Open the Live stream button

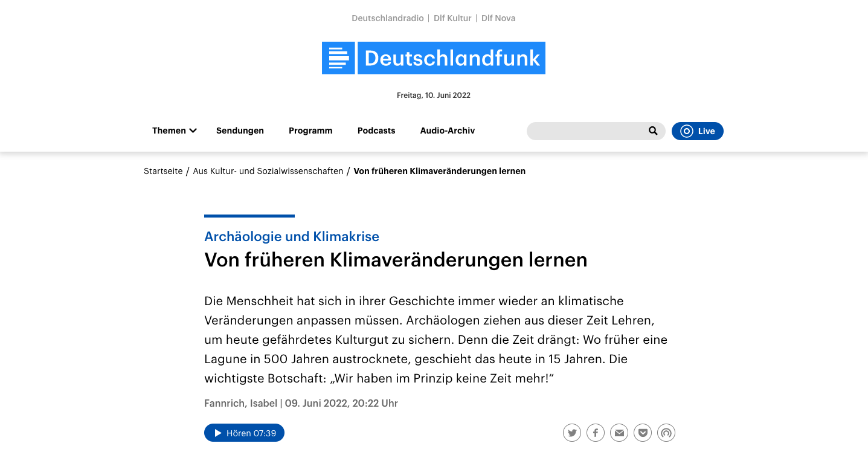698,131
